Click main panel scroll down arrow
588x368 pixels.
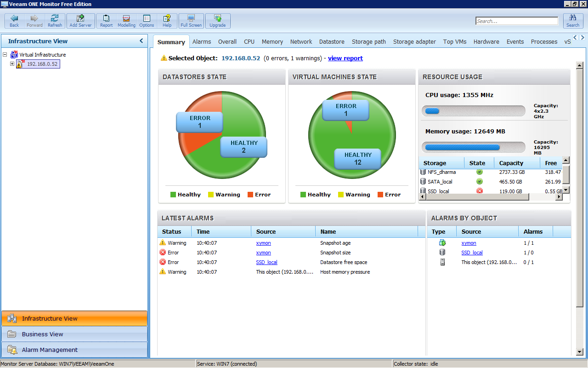pos(579,352)
